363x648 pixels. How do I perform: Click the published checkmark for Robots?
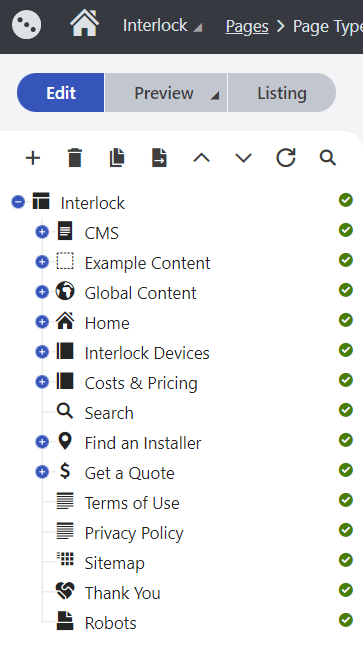coord(346,620)
